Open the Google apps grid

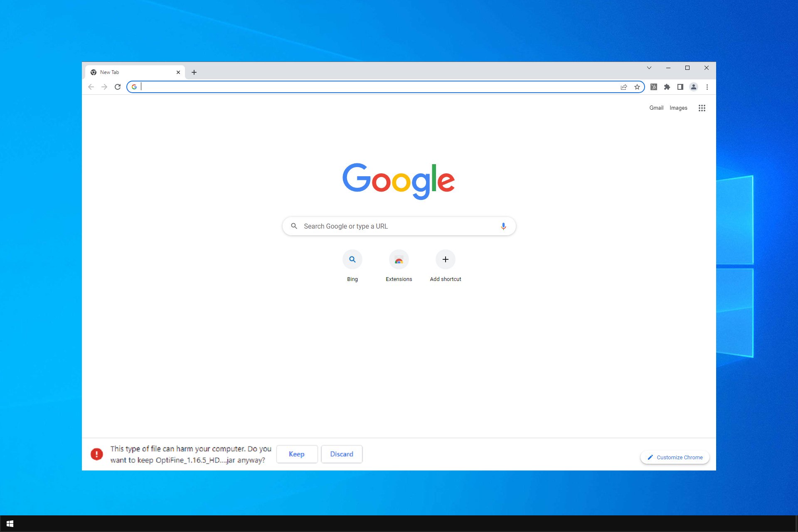pos(702,108)
